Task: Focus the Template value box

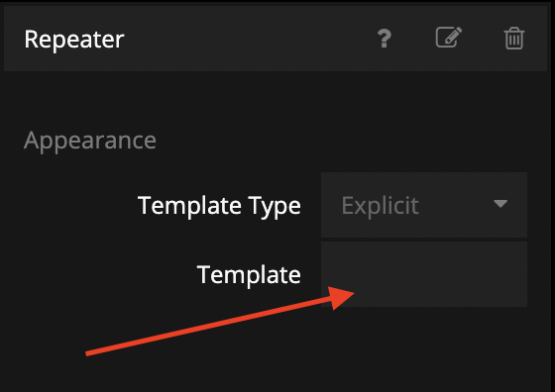Action: point(424,274)
